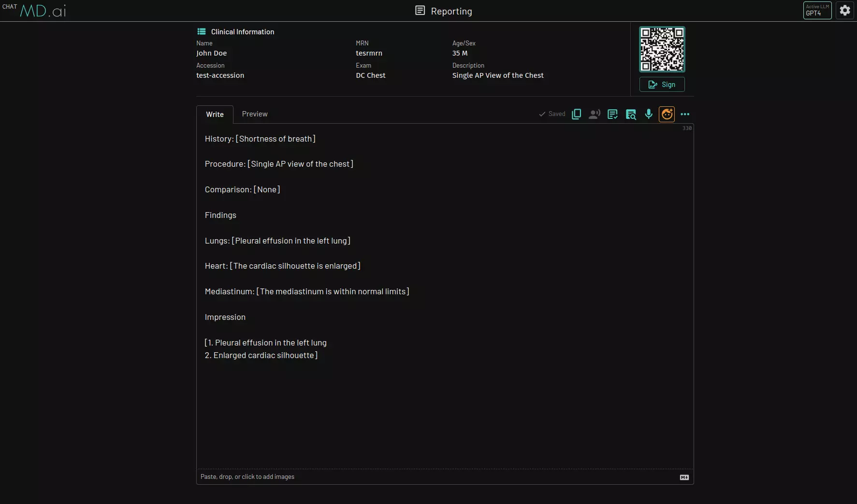This screenshot has height=504, width=857.
Task: Toggle the markdown mode icon
Action: pos(684,477)
